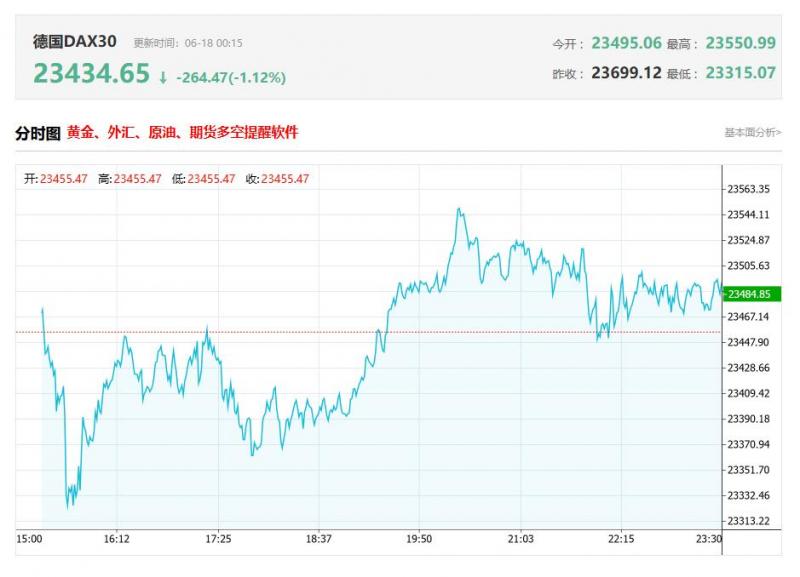800x577 pixels.
Task: Click the 开: 23455.47 chart readout
Action: (x=56, y=179)
